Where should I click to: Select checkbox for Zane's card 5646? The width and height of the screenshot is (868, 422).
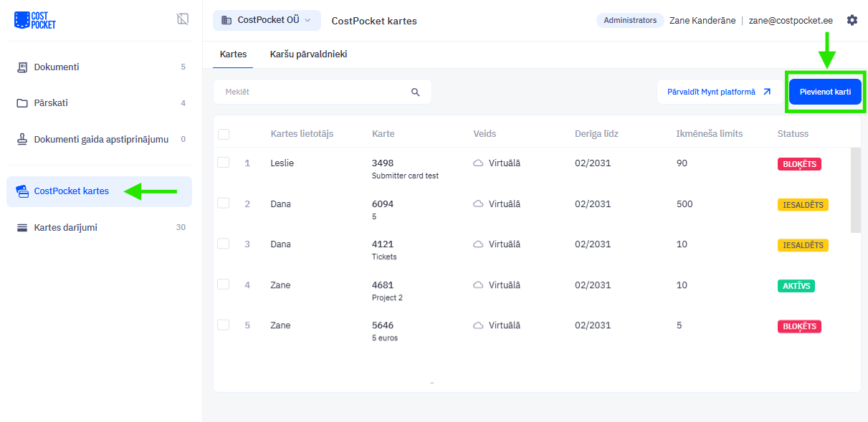click(x=224, y=325)
